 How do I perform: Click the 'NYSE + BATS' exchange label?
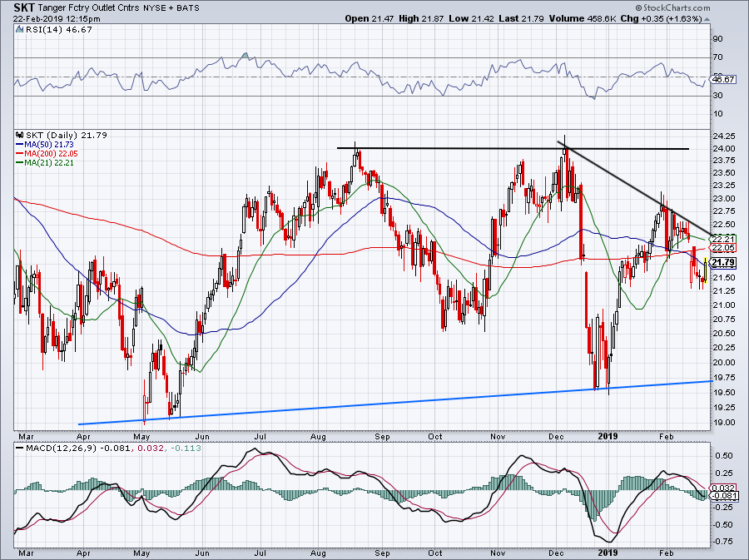click(x=171, y=8)
